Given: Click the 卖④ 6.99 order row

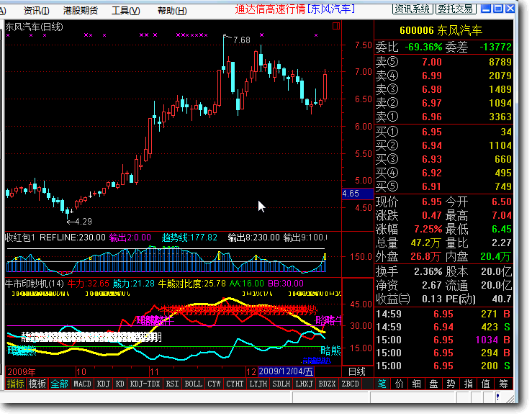Looking at the screenshot, I should click(443, 76).
